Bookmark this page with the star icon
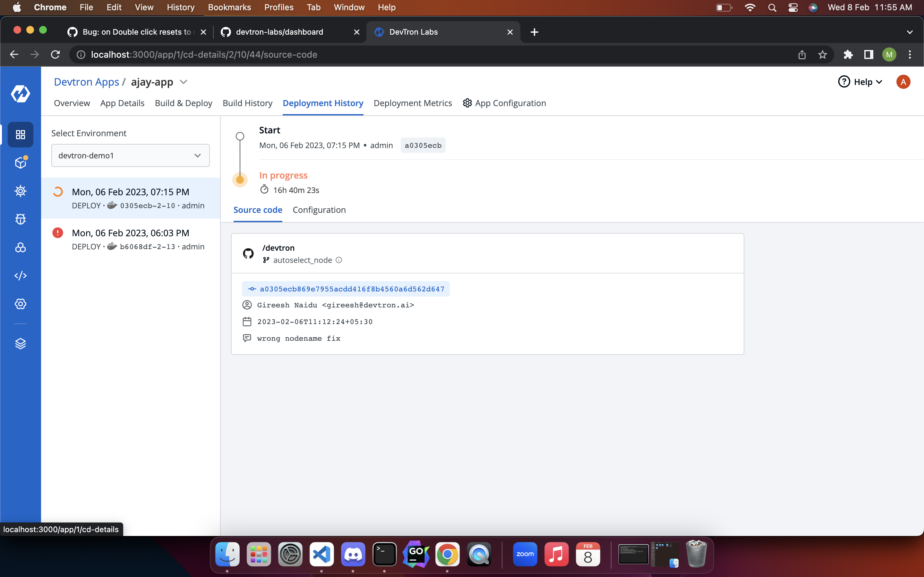 [822, 54]
